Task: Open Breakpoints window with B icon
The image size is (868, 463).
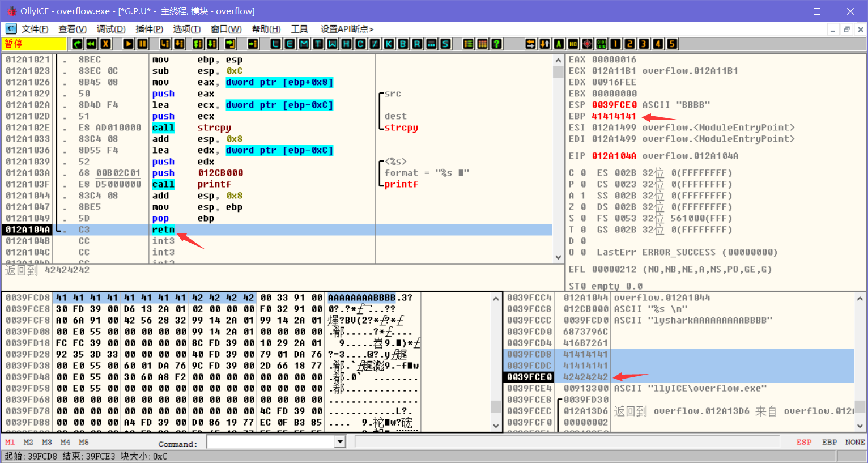Action: click(403, 44)
